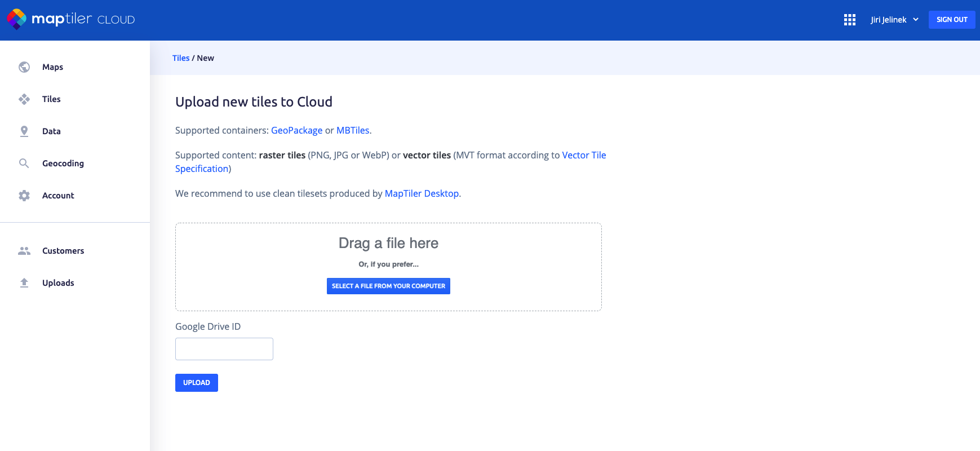980x451 pixels.
Task: Click the Account gear icon
Action: (24, 196)
